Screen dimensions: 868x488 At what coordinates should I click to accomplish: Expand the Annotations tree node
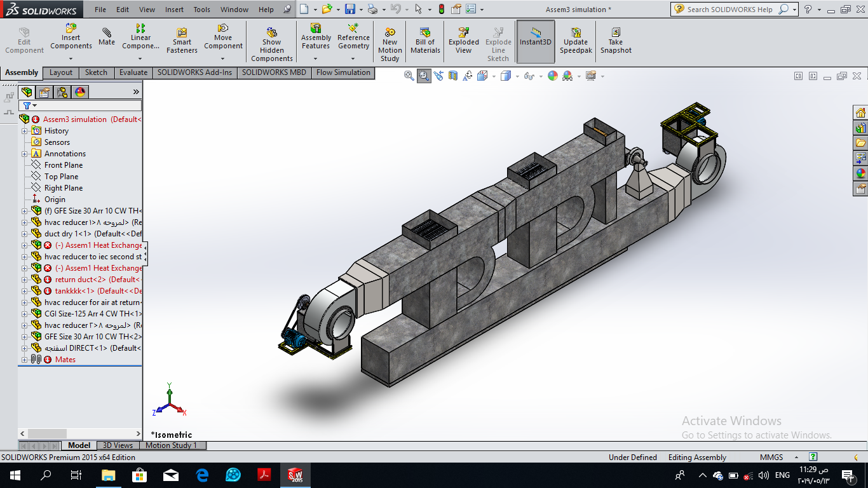tap(25, 154)
